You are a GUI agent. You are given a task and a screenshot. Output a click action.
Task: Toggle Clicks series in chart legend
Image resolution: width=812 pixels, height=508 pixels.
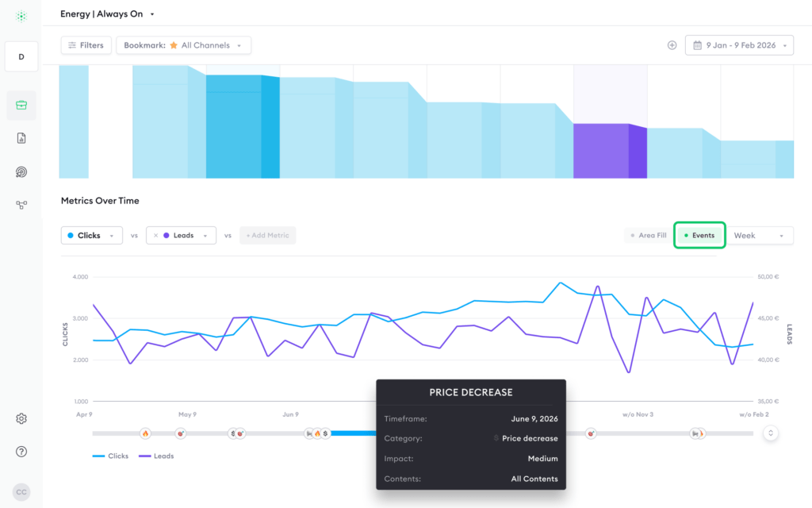(110, 456)
